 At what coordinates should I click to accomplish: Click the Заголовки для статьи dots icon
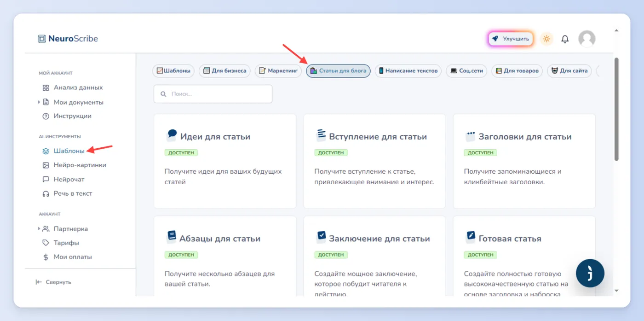pos(470,135)
